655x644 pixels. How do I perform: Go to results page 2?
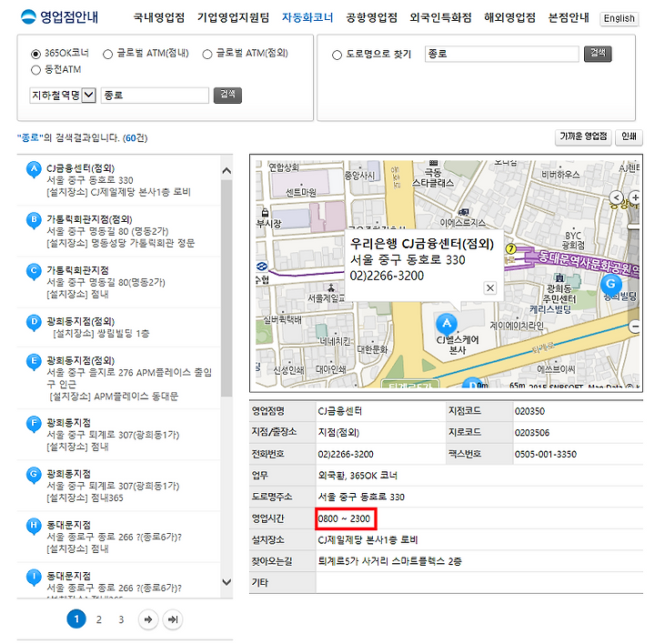pyautogui.click(x=99, y=619)
